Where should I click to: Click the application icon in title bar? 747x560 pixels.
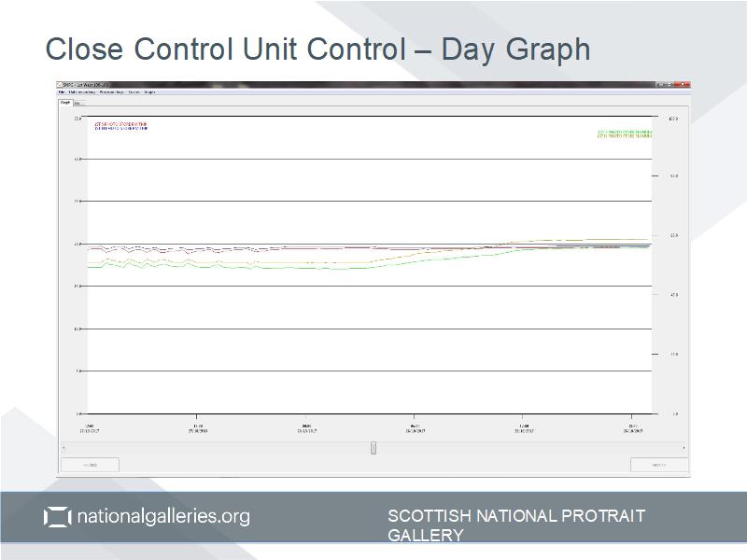[61, 85]
